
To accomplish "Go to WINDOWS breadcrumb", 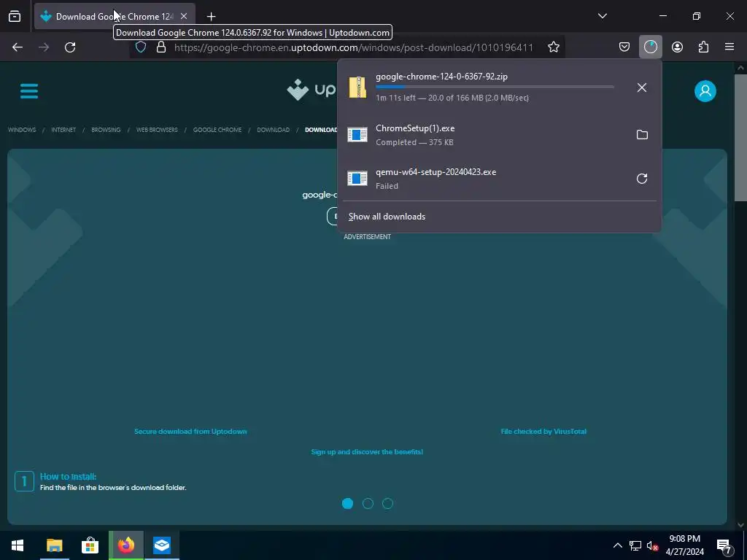I will click(22, 130).
